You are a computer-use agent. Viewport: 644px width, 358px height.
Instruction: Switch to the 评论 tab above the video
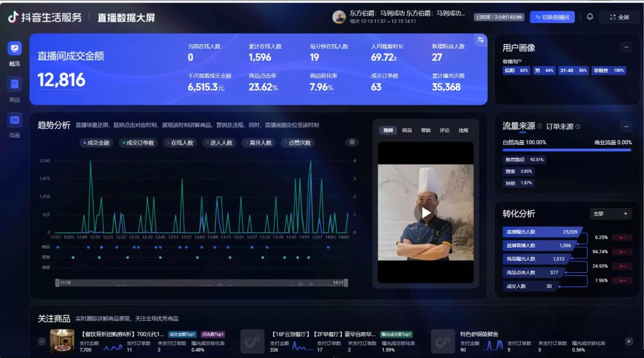(x=444, y=130)
